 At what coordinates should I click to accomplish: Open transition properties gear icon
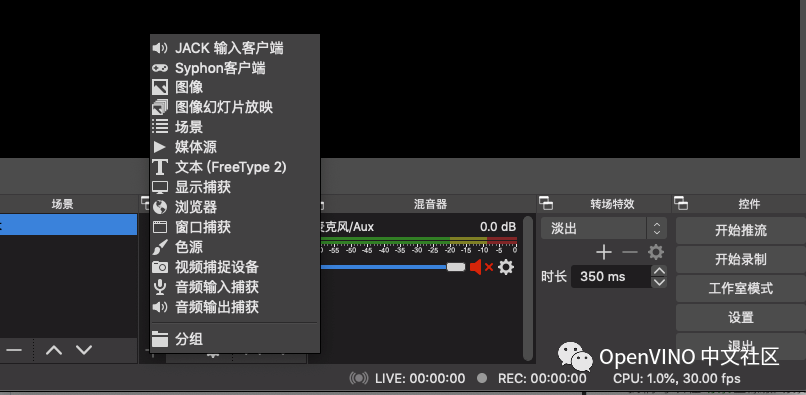tap(656, 252)
